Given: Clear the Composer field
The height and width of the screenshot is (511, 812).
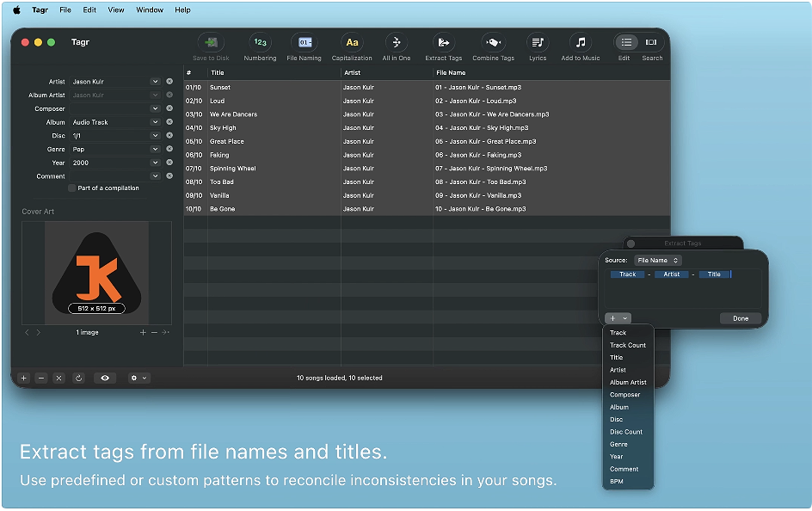Looking at the screenshot, I should (169, 108).
